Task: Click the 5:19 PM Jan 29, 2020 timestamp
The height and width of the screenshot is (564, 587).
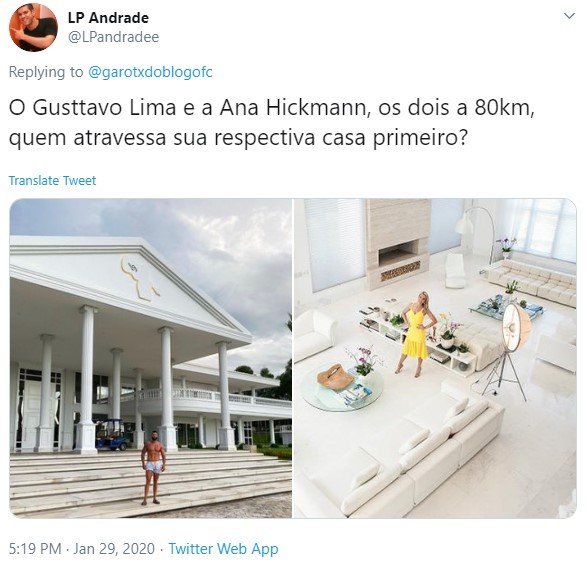Action: (82, 549)
